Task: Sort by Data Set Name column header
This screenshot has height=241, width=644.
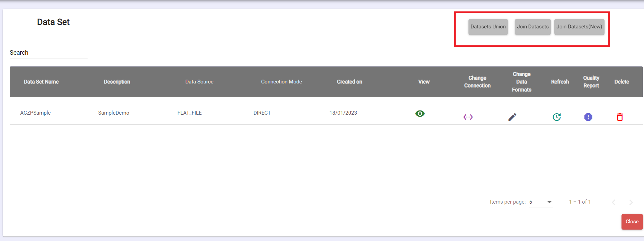Action: coord(41,82)
